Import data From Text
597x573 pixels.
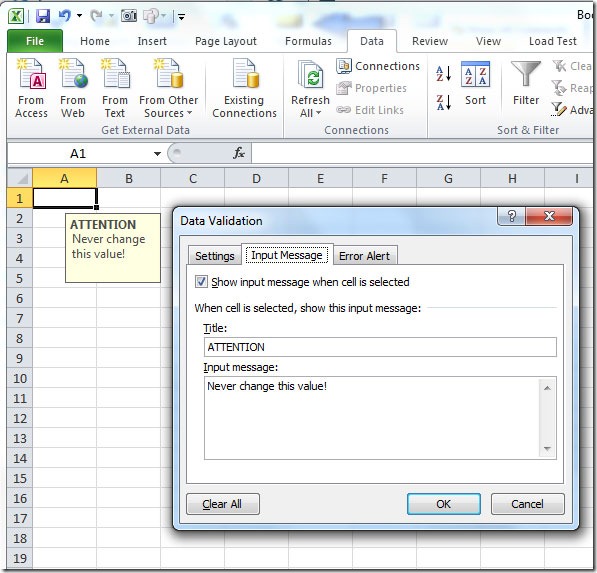pos(115,88)
